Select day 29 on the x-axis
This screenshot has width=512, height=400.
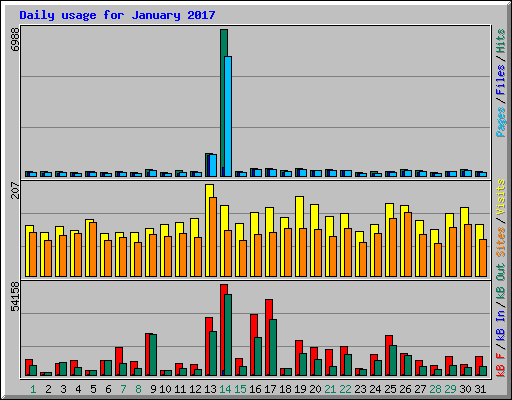point(450,389)
